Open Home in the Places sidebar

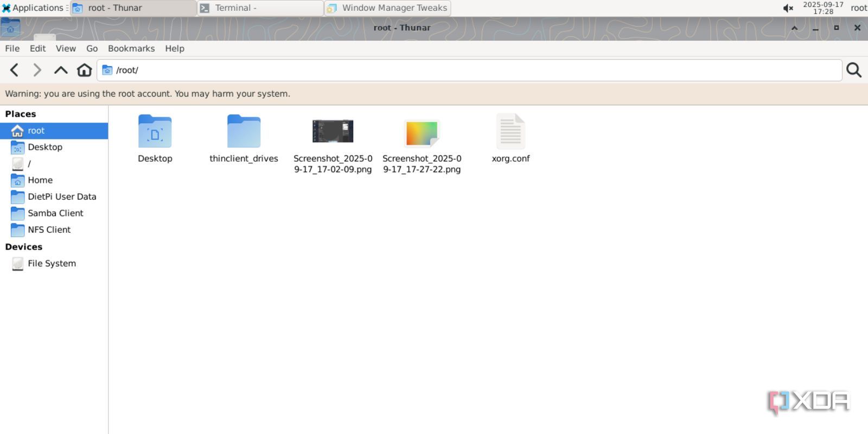[x=54, y=180]
